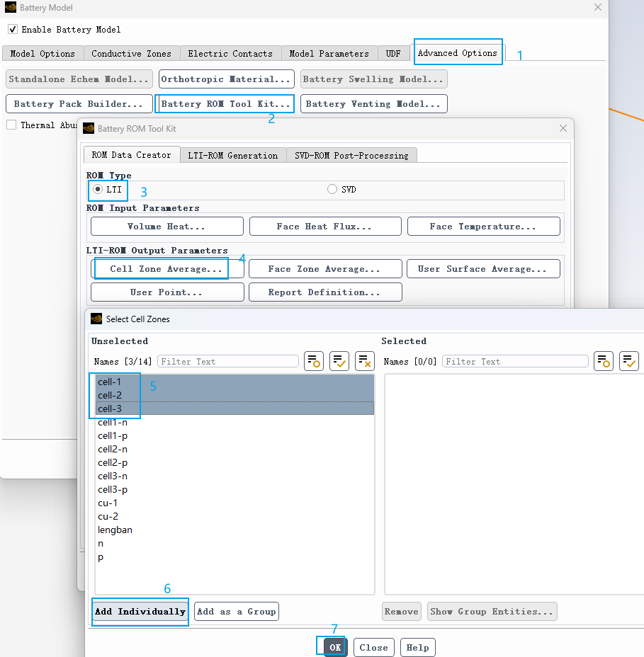
Task: Switch to the LTI-ROM Generation tab
Action: 232,155
